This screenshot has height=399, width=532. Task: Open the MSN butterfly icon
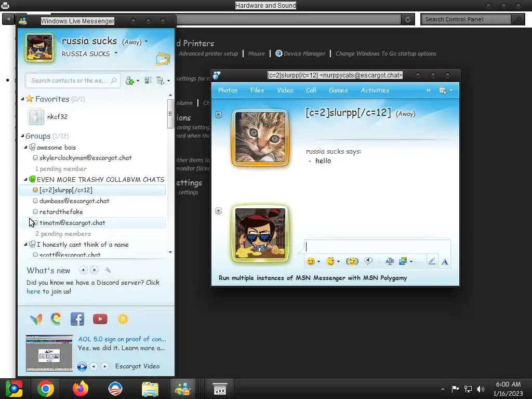(36, 319)
